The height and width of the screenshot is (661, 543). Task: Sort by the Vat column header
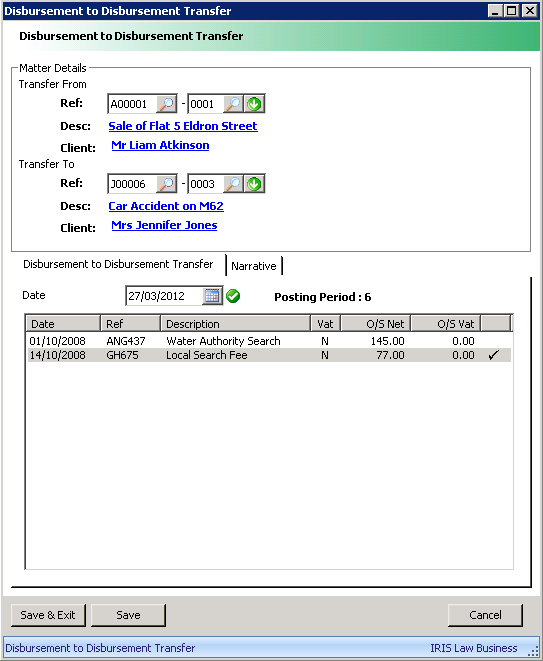point(325,324)
